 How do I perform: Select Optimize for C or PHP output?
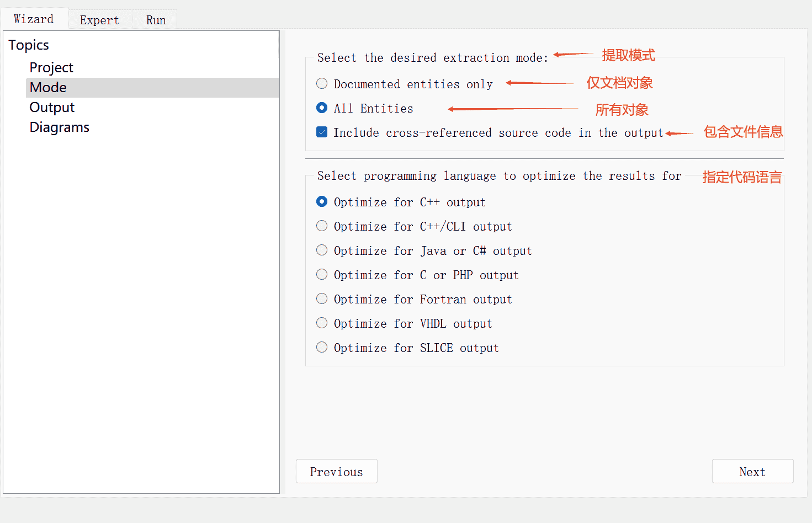[x=322, y=275]
